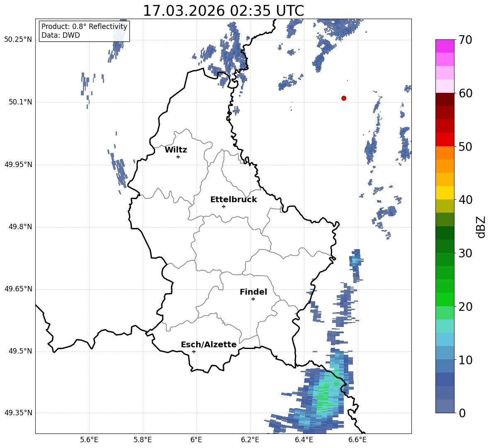Click the Wiltz station cross marker

pos(178,157)
